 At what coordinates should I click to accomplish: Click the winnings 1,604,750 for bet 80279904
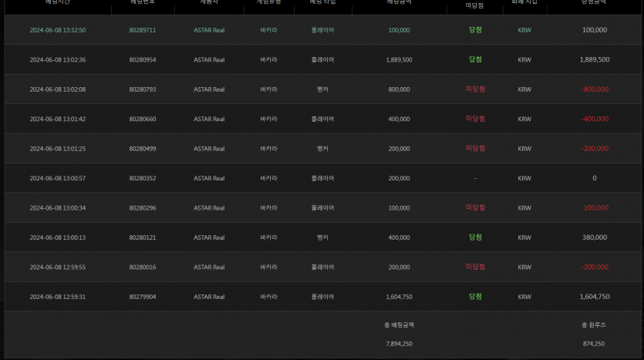point(595,297)
